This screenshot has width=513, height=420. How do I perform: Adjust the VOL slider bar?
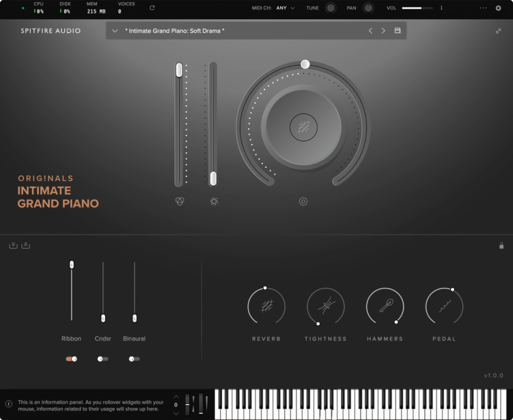tap(417, 8)
